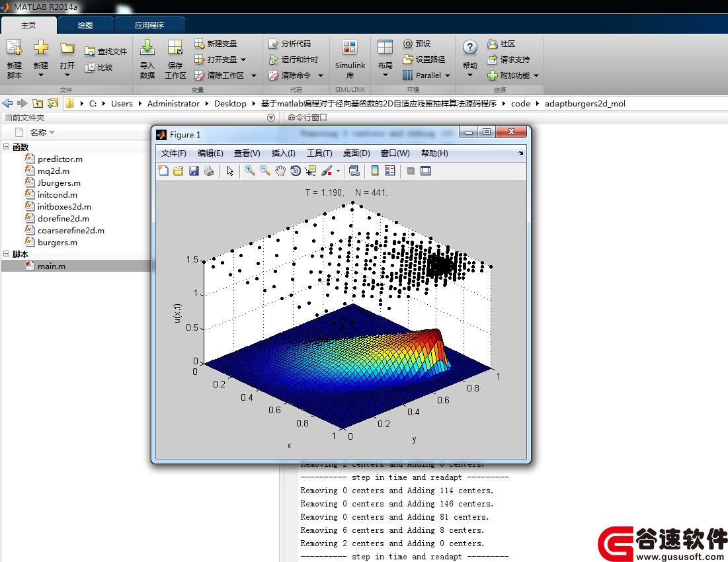
Task: Click the yellow plus New (新建) icon
Action: tap(41, 48)
